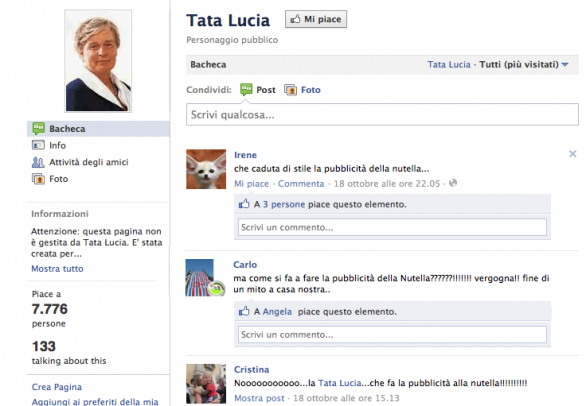
Task: Open the Tutti (più visitati) filter dropdown
Action: tap(524, 65)
